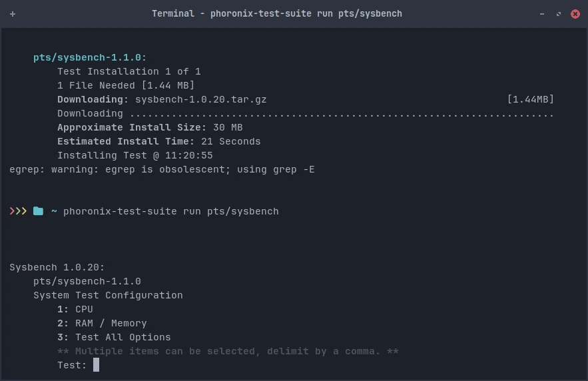Screen dimensions: 588x381
Task: Click the terminal cursor block after Test:
Action: coord(97,365)
